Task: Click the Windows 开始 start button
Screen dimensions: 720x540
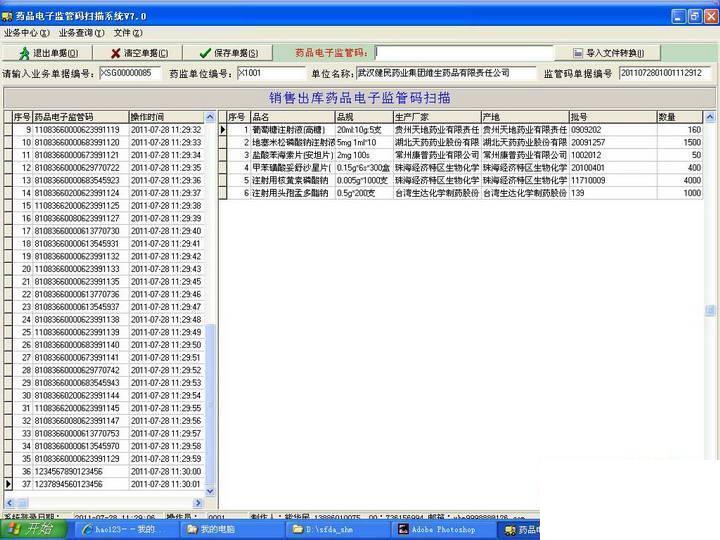Action: (33, 529)
